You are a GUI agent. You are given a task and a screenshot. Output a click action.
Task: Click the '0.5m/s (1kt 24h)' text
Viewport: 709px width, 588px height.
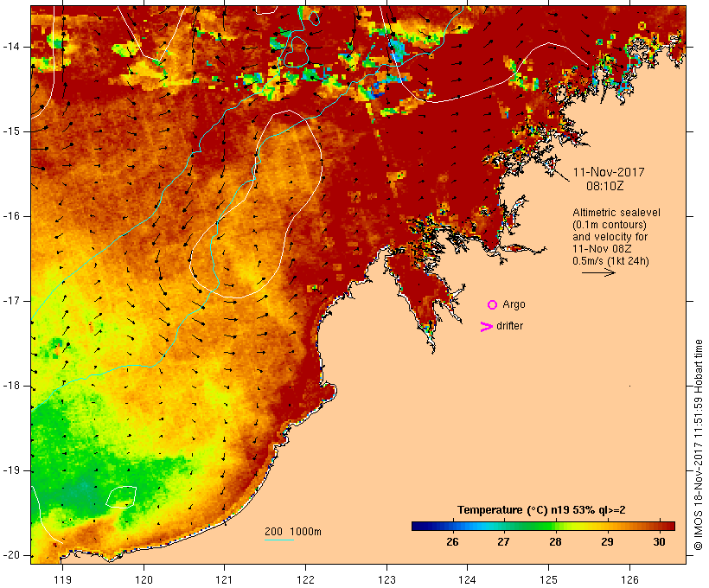[x=610, y=261]
